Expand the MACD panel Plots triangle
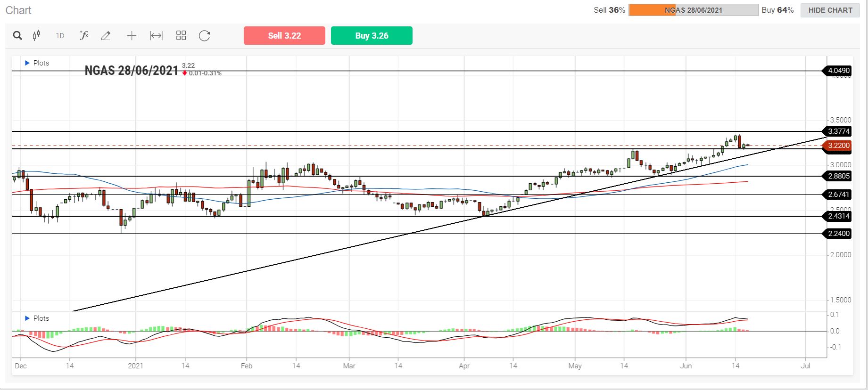The width and height of the screenshot is (868, 390). click(27, 318)
